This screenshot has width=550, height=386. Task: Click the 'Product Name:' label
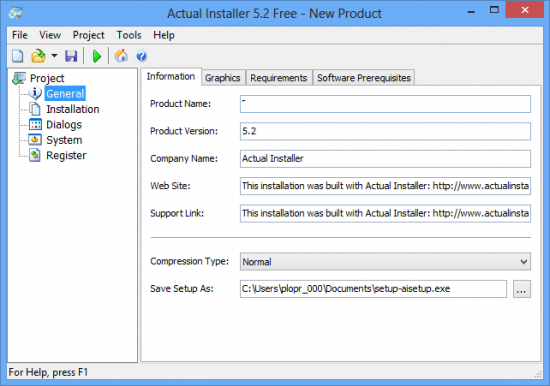pos(180,104)
